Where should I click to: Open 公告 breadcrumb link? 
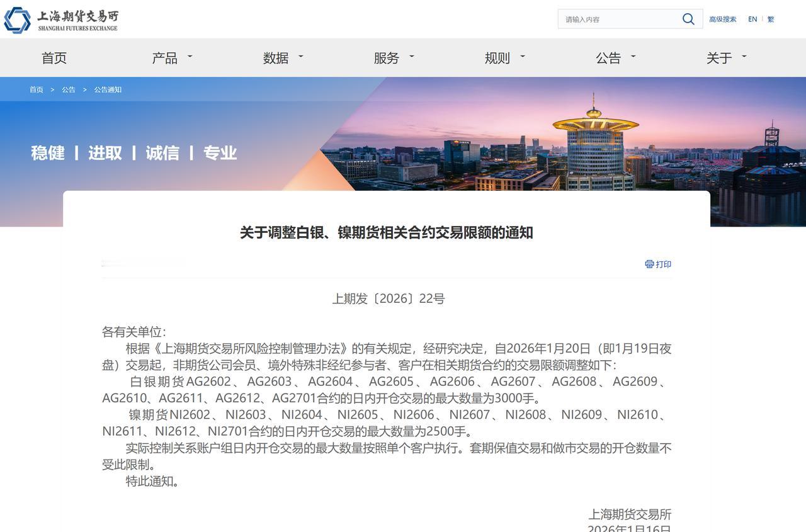(69, 89)
